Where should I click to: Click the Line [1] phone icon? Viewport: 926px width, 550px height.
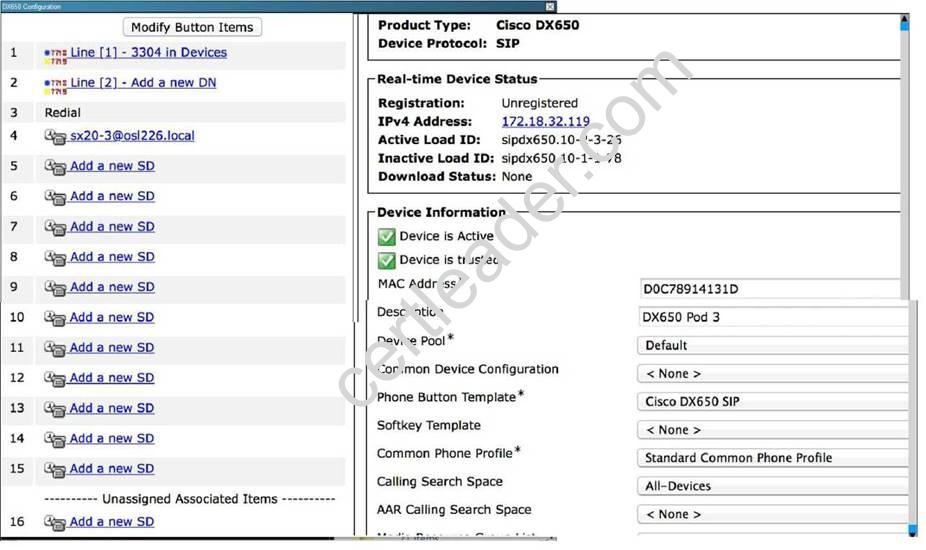pos(56,56)
